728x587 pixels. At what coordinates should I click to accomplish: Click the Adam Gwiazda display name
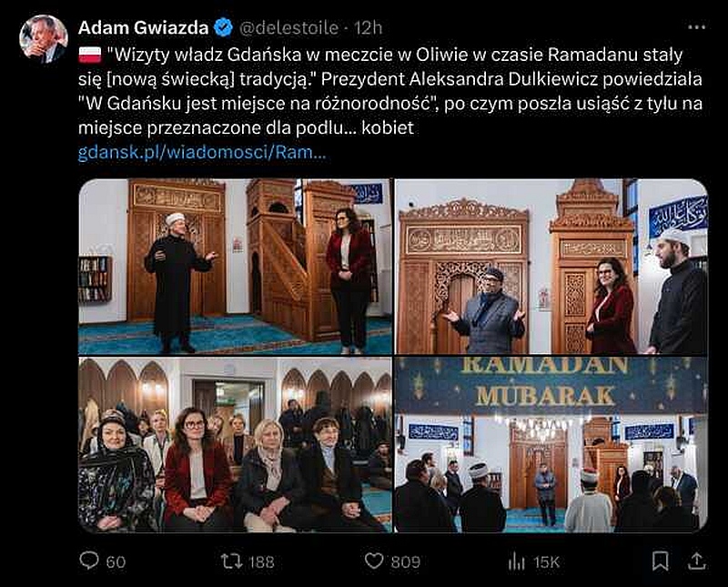tap(144, 27)
